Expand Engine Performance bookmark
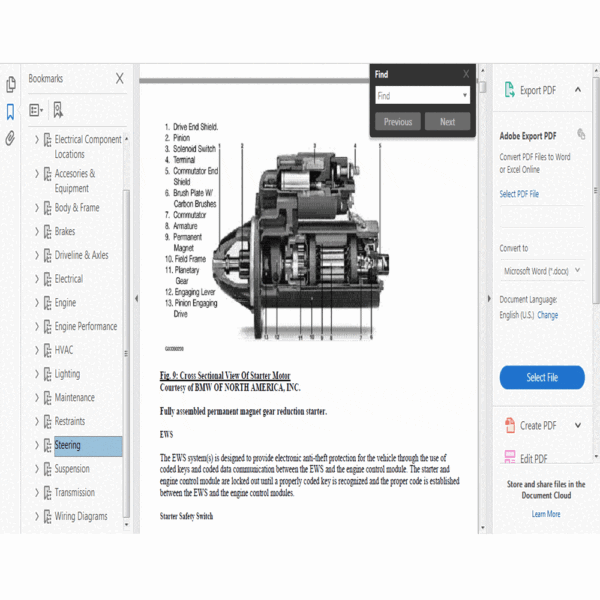 37,326
